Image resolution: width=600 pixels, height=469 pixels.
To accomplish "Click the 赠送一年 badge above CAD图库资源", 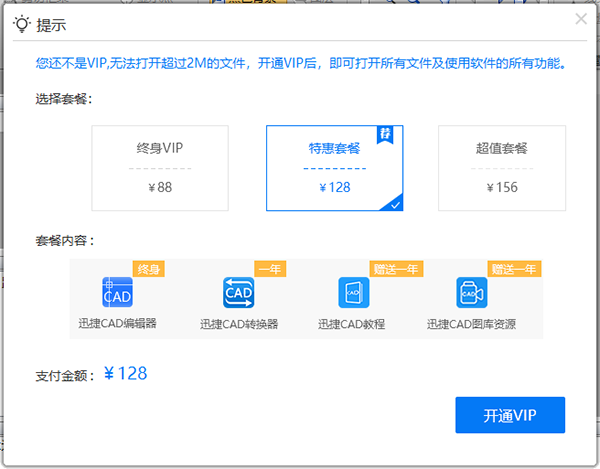I will [514, 269].
